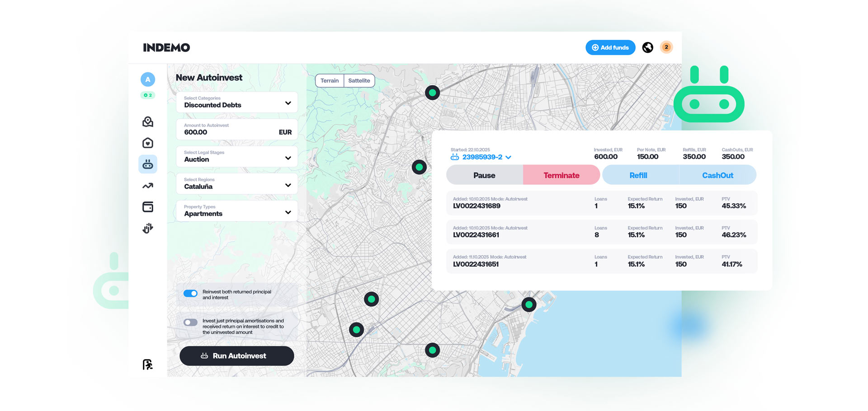This screenshot has height=411, width=868.
Task: Switch map to Sattelite view
Action: point(359,81)
